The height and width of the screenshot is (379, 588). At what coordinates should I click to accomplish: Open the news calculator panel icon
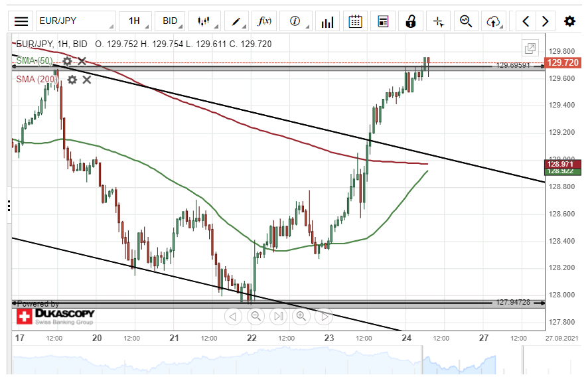coord(383,21)
